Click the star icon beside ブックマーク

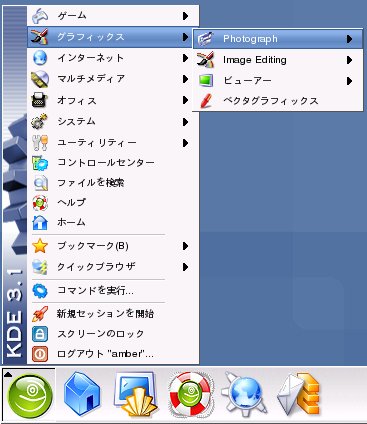[40, 246]
